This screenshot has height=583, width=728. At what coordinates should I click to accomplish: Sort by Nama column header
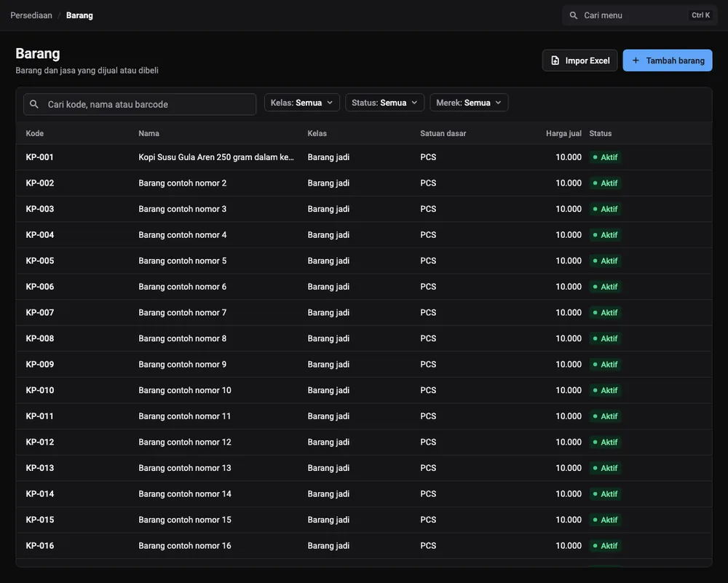[x=149, y=133]
